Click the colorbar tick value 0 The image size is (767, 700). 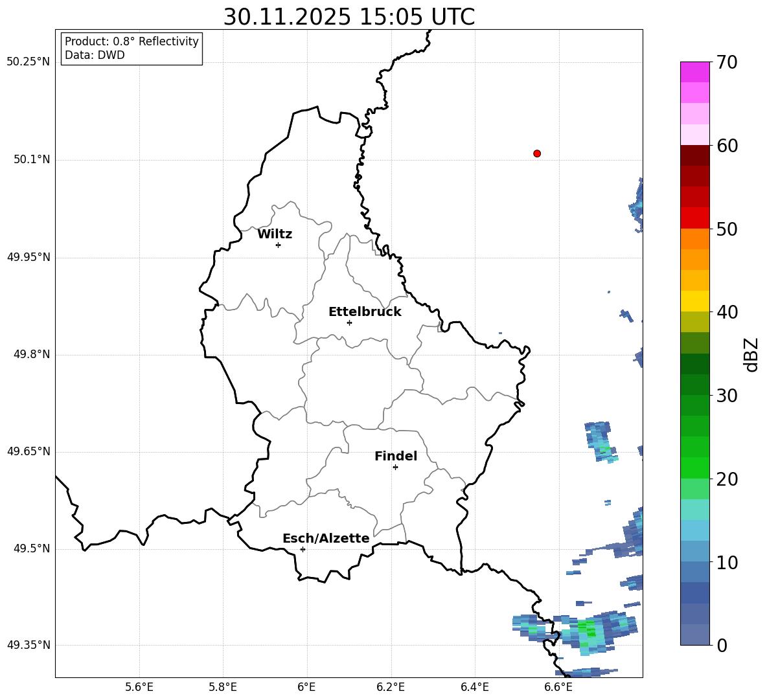pos(722,645)
